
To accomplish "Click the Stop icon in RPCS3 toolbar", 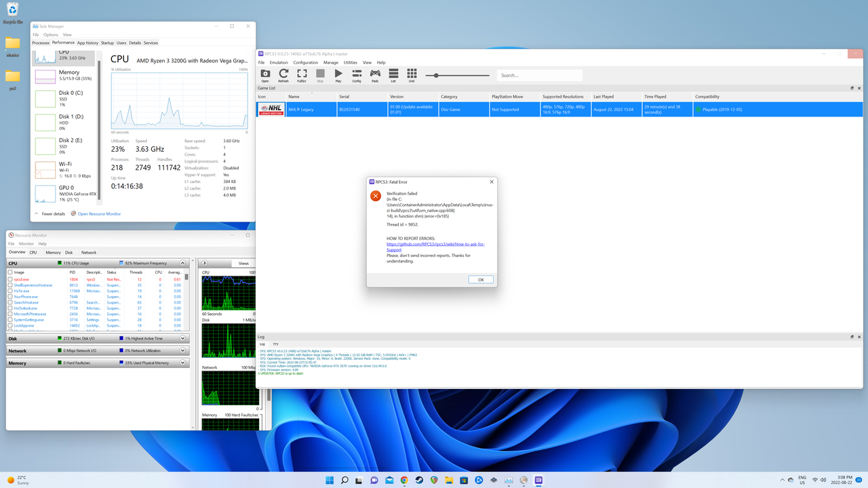I will pyautogui.click(x=320, y=74).
